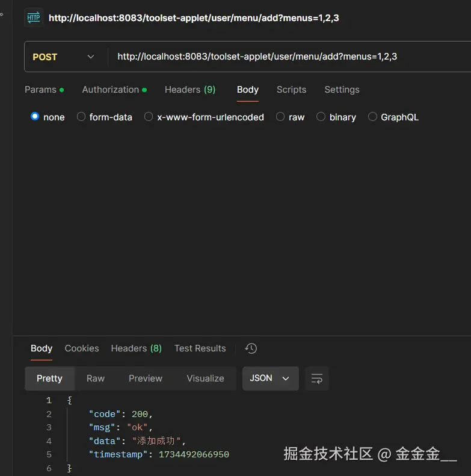471x476 pixels.
Task: Open the Test Results tab
Action: click(200, 348)
